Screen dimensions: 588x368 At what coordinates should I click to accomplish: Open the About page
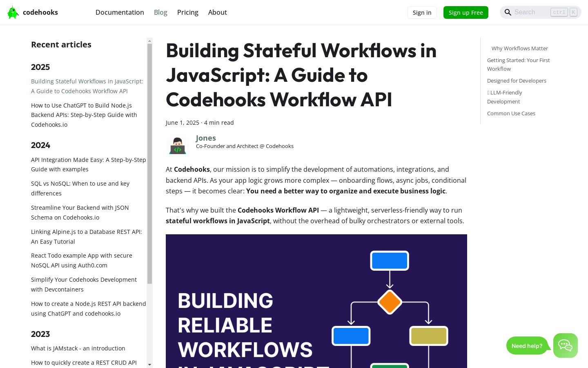pos(218,12)
